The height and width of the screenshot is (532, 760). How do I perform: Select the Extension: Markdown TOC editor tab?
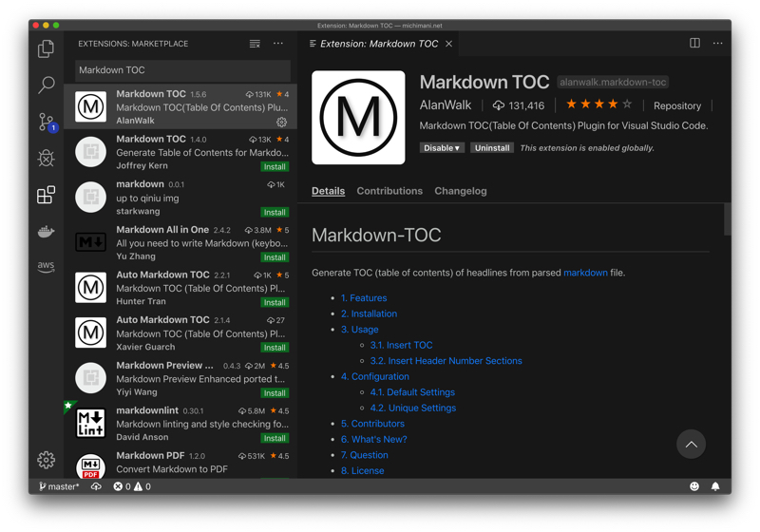378,44
